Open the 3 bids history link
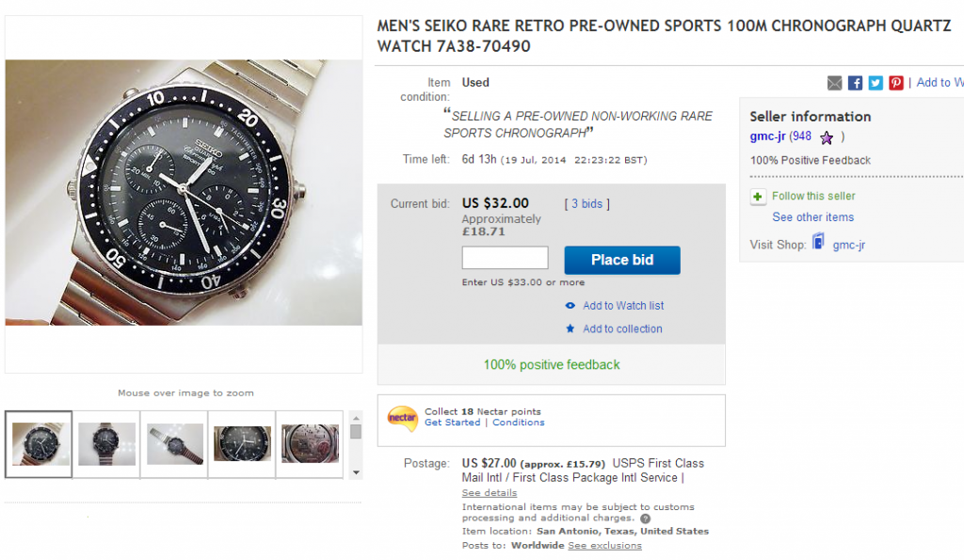The width and height of the screenshot is (964, 560). 587,203
